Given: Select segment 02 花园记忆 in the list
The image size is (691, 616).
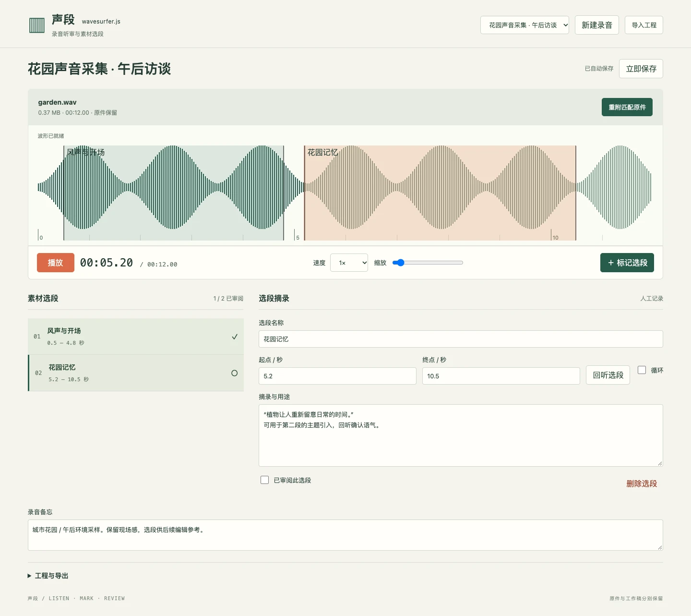Looking at the screenshot, I should [136, 373].
